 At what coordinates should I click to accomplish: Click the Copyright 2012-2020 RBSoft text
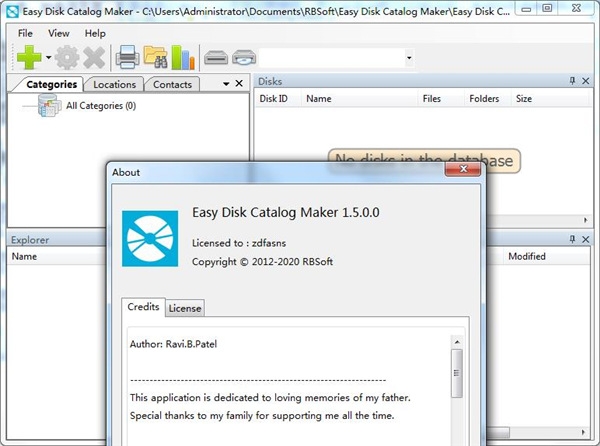coord(262,262)
